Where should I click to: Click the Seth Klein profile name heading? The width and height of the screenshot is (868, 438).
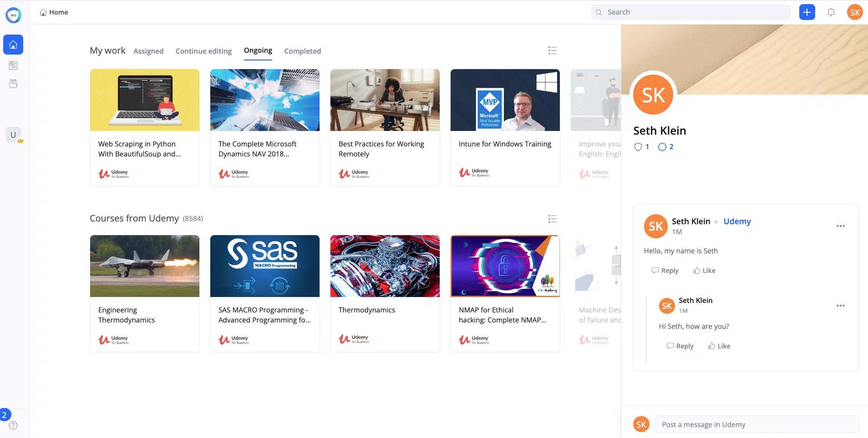[x=660, y=131]
